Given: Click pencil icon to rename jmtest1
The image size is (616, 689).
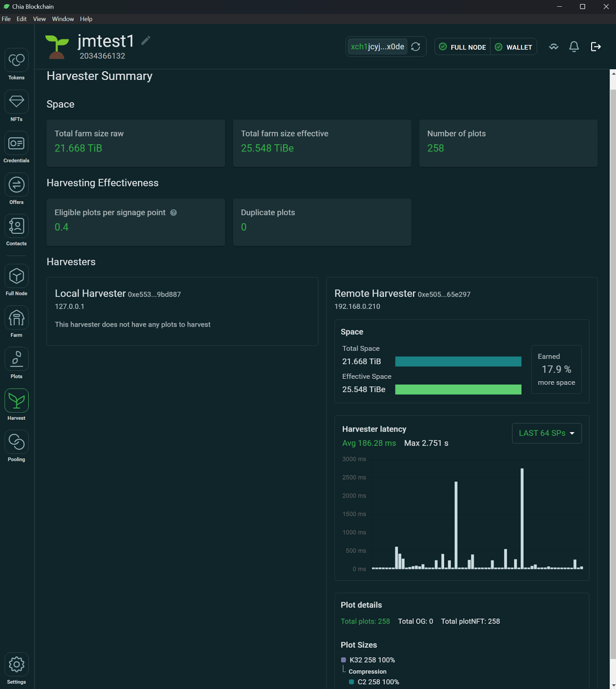Looking at the screenshot, I should [146, 40].
